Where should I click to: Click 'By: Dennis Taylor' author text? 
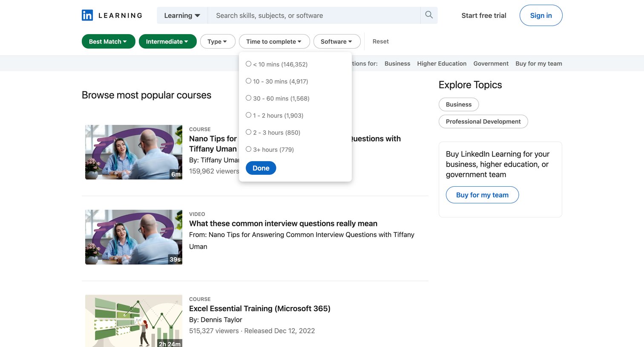tap(216, 320)
